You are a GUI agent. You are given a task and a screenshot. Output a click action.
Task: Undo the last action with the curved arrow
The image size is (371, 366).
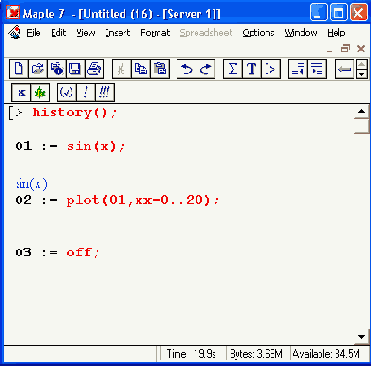point(186,69)
